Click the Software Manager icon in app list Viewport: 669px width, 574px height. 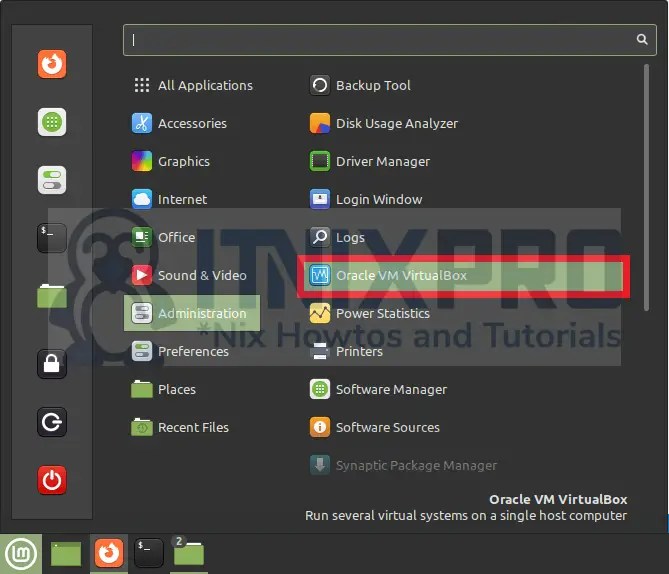coord(320,389)
